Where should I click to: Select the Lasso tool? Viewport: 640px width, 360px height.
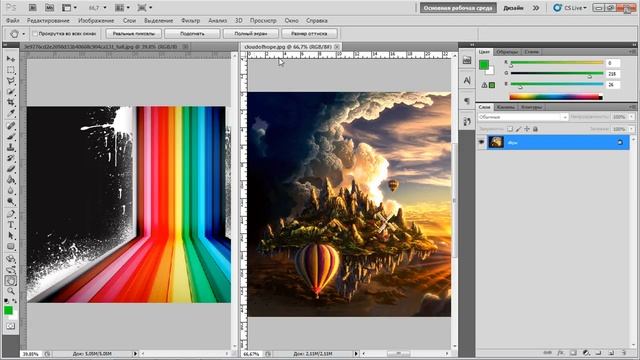click(x=11, y=81)
